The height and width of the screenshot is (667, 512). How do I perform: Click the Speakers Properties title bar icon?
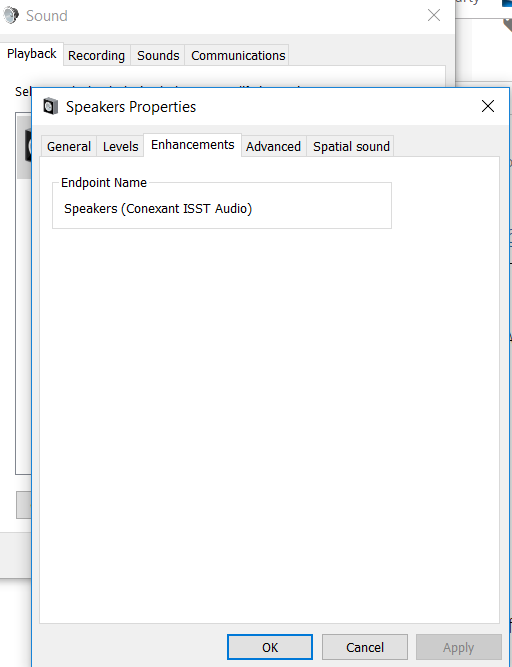51,106
